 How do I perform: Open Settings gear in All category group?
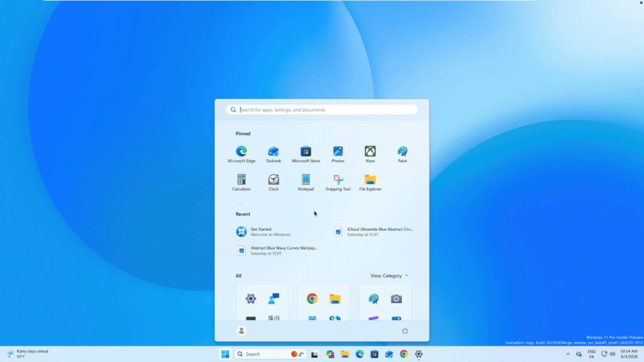click(250, 299)
